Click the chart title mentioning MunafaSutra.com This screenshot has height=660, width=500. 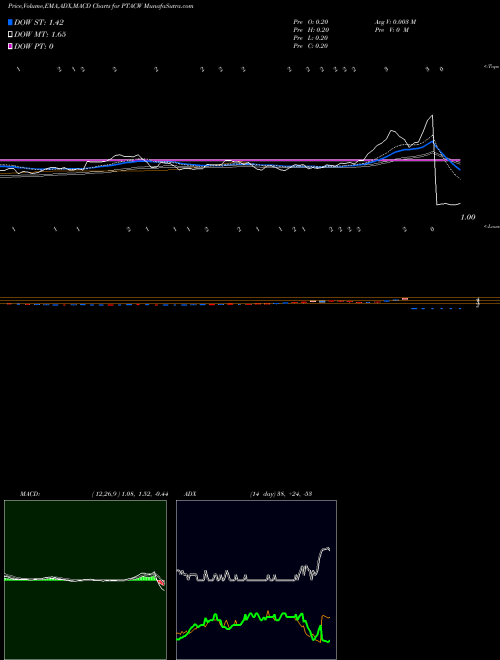click(x=101, y=6)
